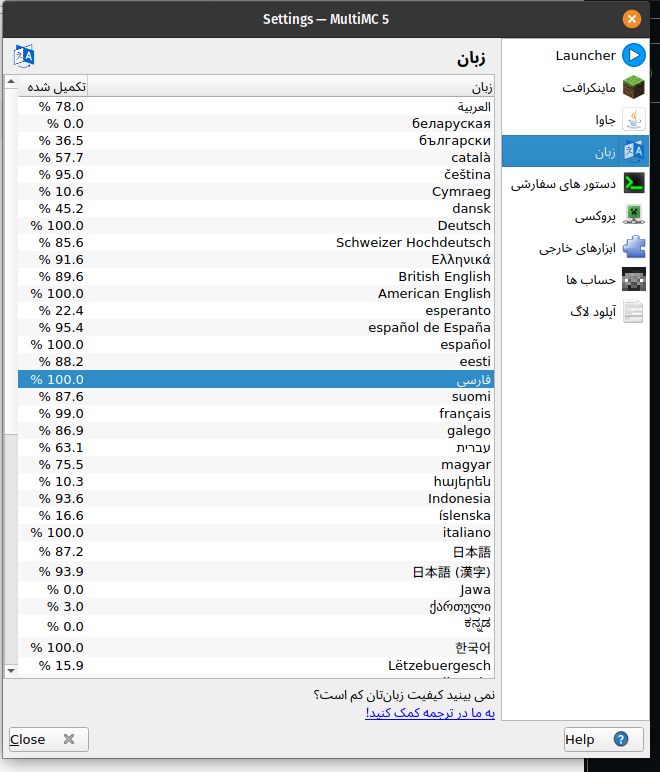Viewport: 660px width, 772px height.
Task: Open the help translate link به ما در ترجمه
Action: coord(430,712)
